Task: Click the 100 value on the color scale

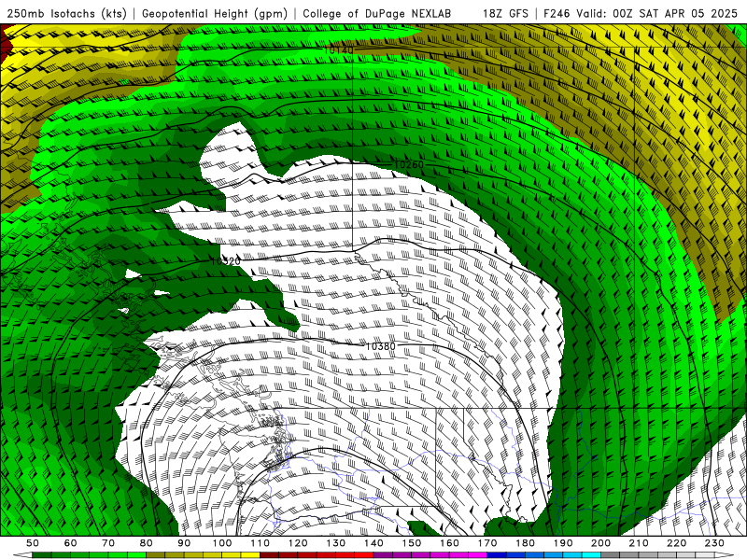Action: point(222,543)
